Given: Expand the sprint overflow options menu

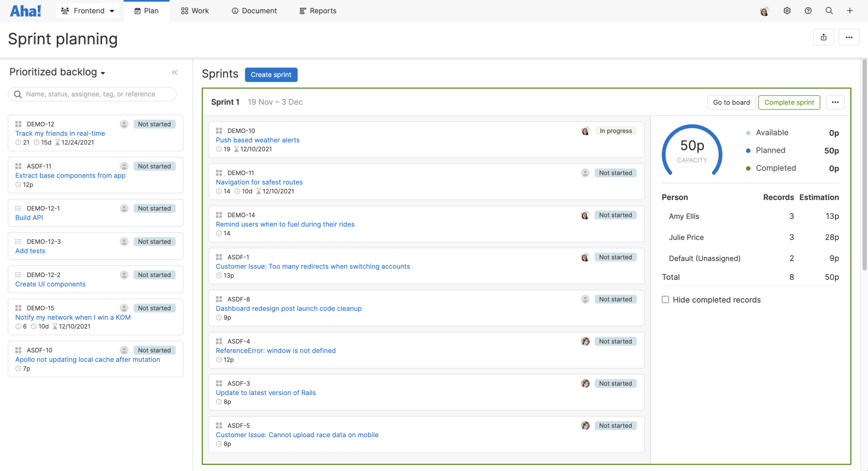Looking at the screenshot, I should [x=835, y=102].
